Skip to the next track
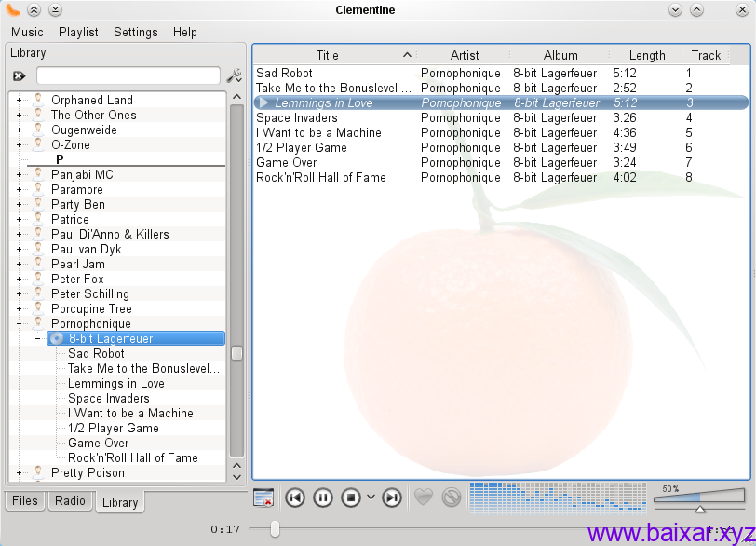 [392, 498]
